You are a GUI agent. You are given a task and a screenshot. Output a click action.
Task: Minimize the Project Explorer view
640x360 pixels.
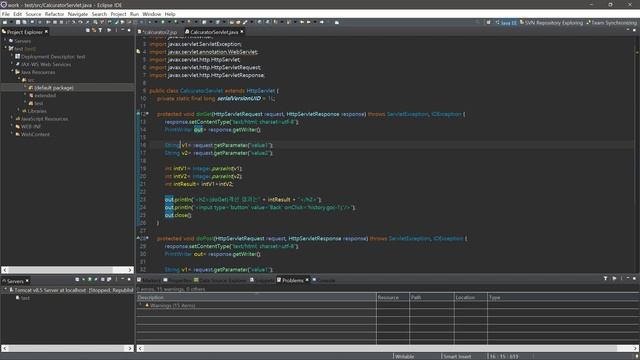click(123, 31)
